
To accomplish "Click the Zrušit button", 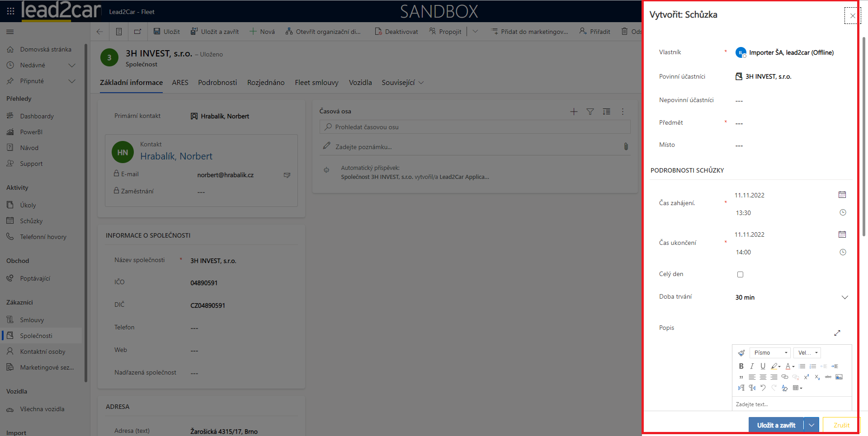I will coord(841,425).
